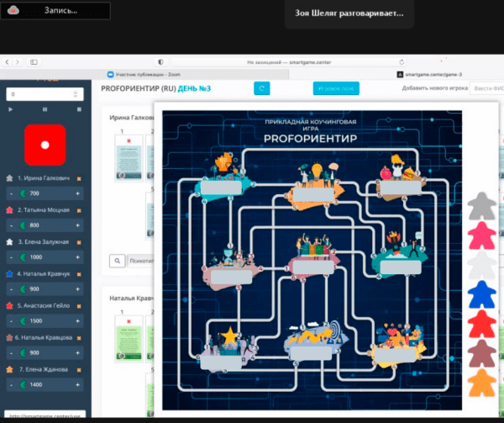504x423 pixels.
Task: Decrease Наталья Кравцова's balance of 900
Action: 11,352
